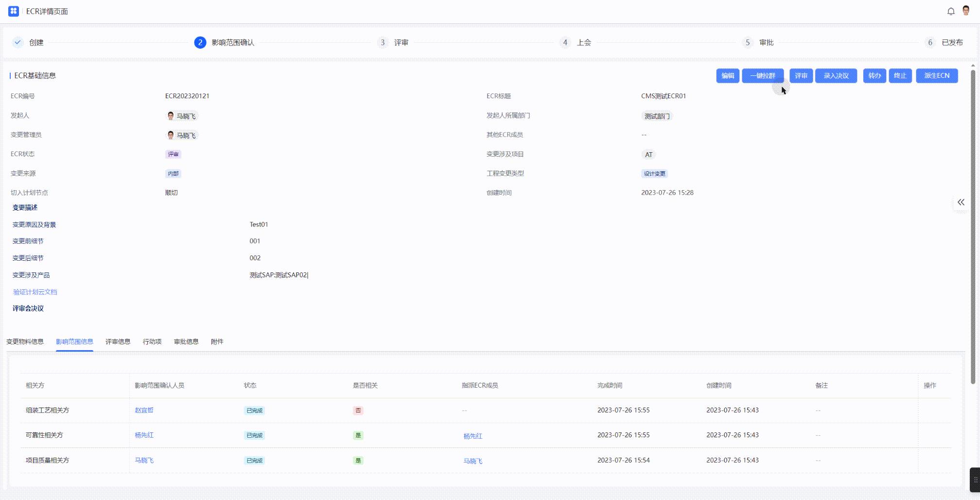Click the 编辑 button
This screenshot has height=500, width=980.
tap(727, 76)
